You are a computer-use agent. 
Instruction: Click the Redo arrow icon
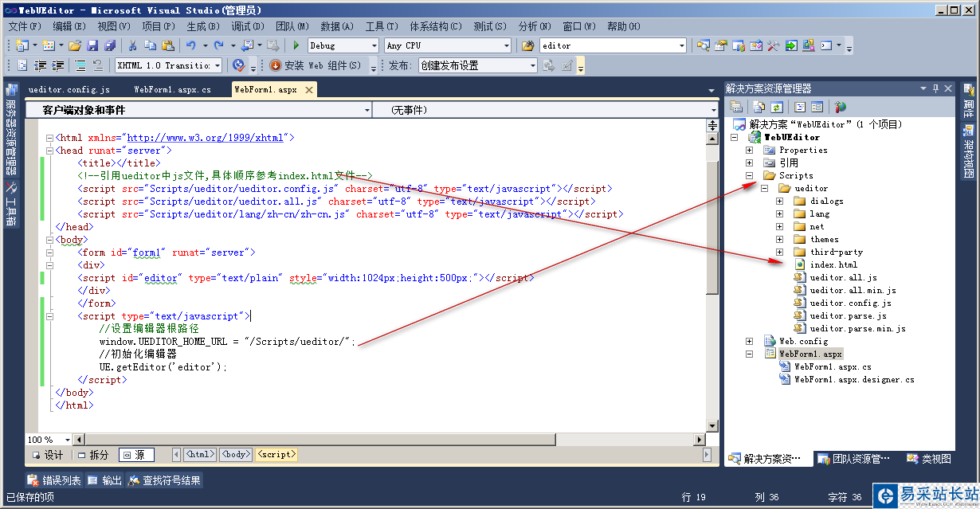[x=218, y=45]
